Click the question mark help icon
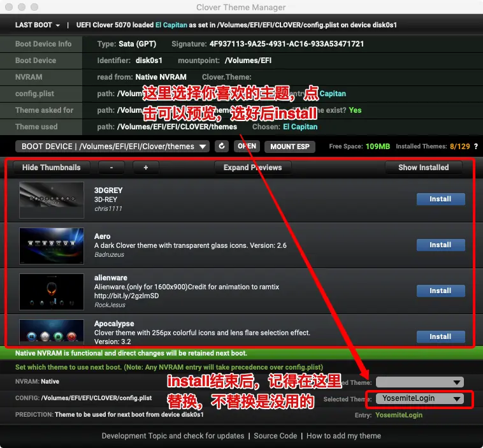483x448 pixels. click(475, 147)
